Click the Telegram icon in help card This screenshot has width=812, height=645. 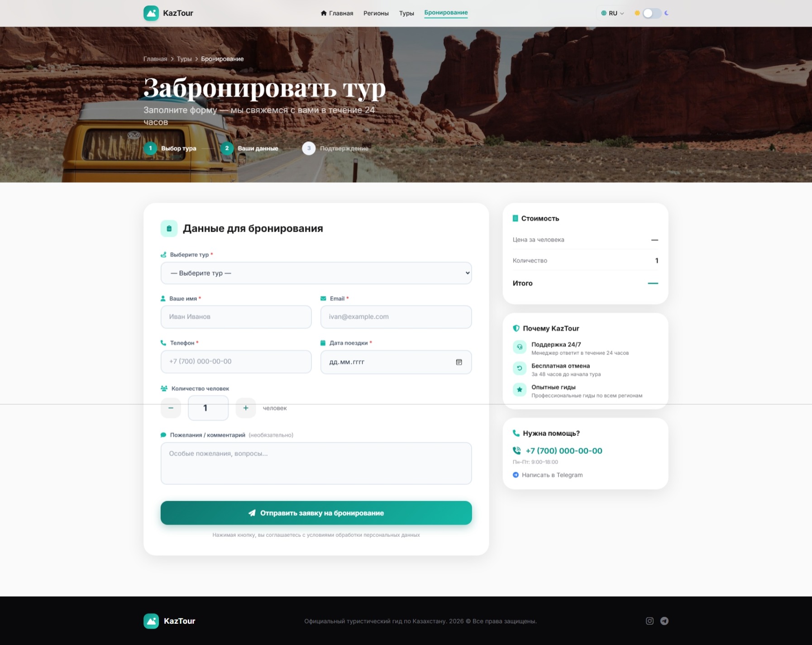[516, 475]
